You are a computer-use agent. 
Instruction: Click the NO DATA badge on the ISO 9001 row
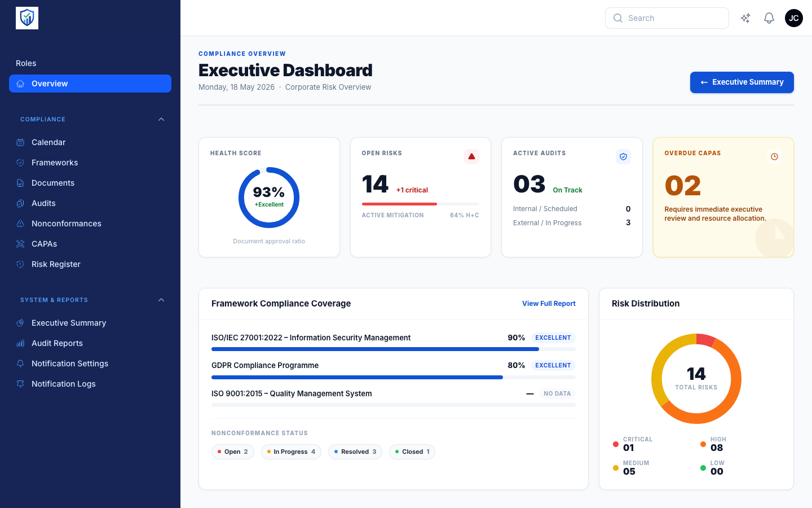[x=557, y=393]
